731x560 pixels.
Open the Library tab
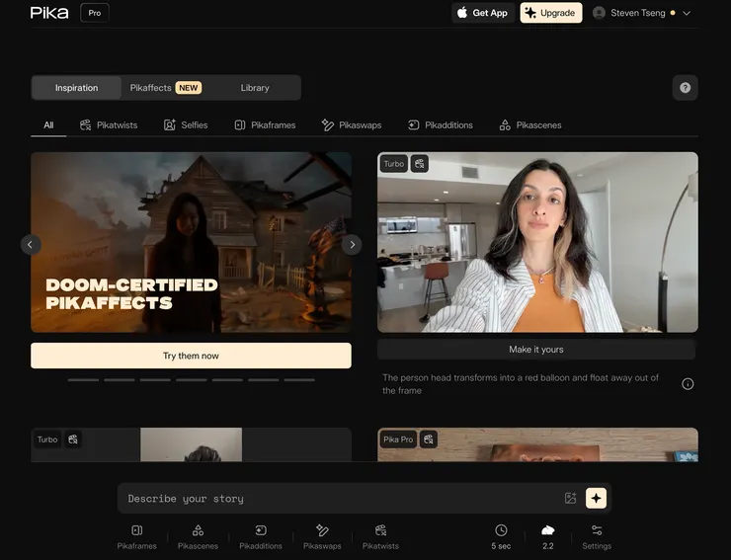tap(255, 88)
